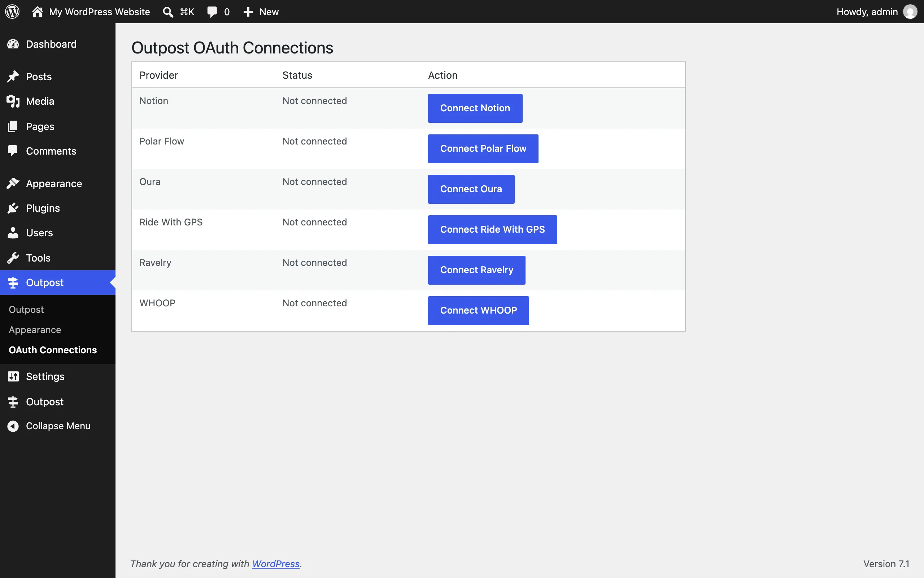Select the OAuth Connections submenu entry
This screenshot has width=924, height=578.
[x=53, y=350]
